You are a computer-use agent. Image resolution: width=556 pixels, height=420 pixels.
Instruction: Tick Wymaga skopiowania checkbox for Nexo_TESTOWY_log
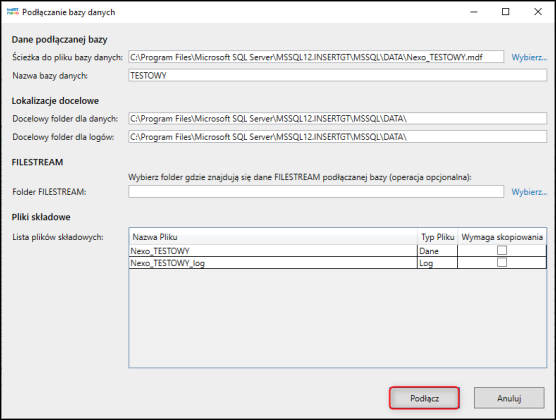click(x=502, y=262)
